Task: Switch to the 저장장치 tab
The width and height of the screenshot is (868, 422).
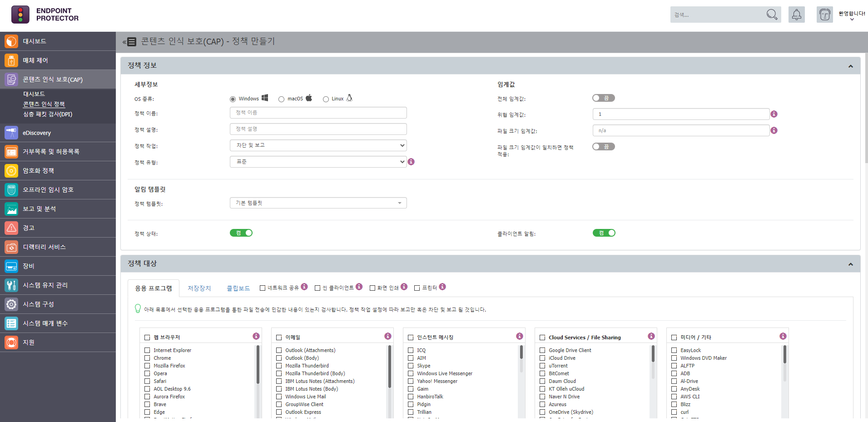Action: tap(199, 288)
